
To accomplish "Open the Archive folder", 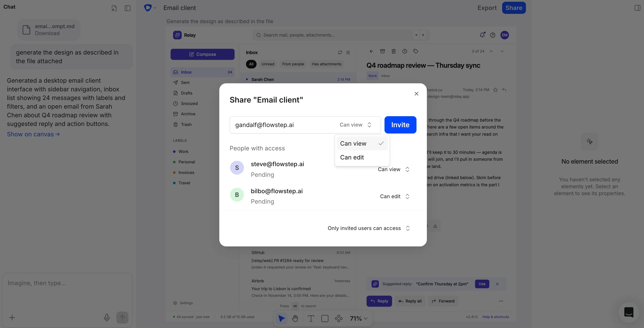I will coord(202,114).
